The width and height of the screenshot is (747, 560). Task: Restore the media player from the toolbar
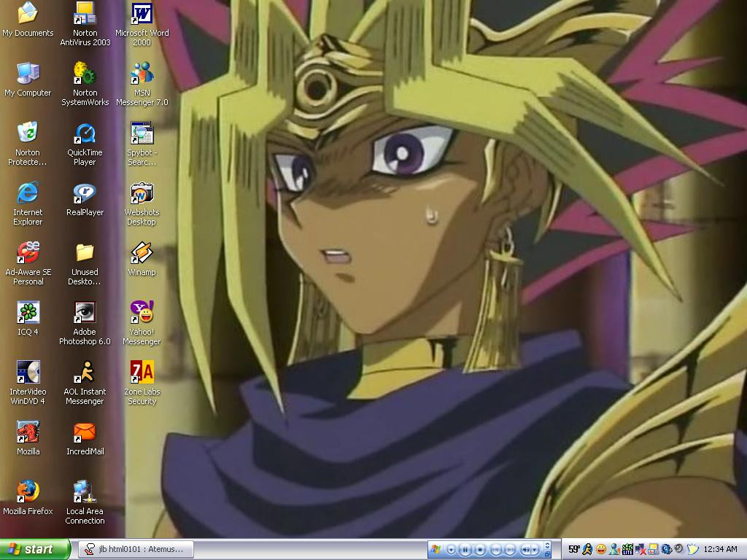click(547, 553)
